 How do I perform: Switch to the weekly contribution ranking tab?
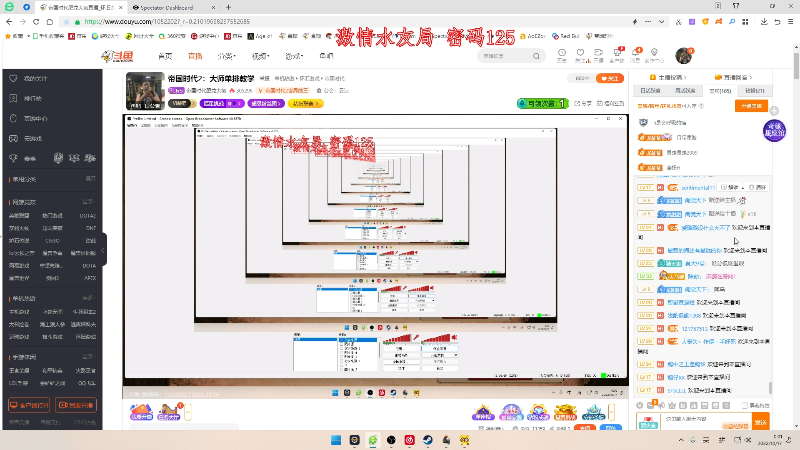pos(685,91)
